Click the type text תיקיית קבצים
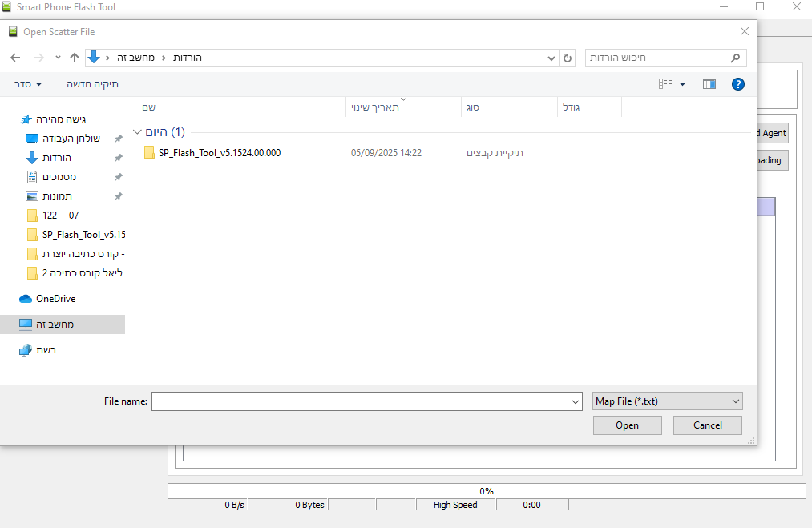The height and width of the screenshot is (528, 812). (495, 153)
